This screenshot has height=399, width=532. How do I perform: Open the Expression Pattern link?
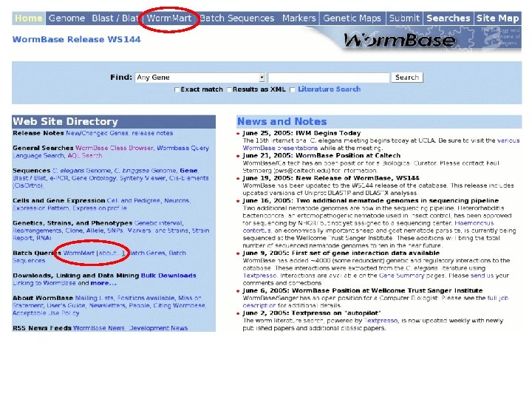pyautogui.click(x=41, y=208)
